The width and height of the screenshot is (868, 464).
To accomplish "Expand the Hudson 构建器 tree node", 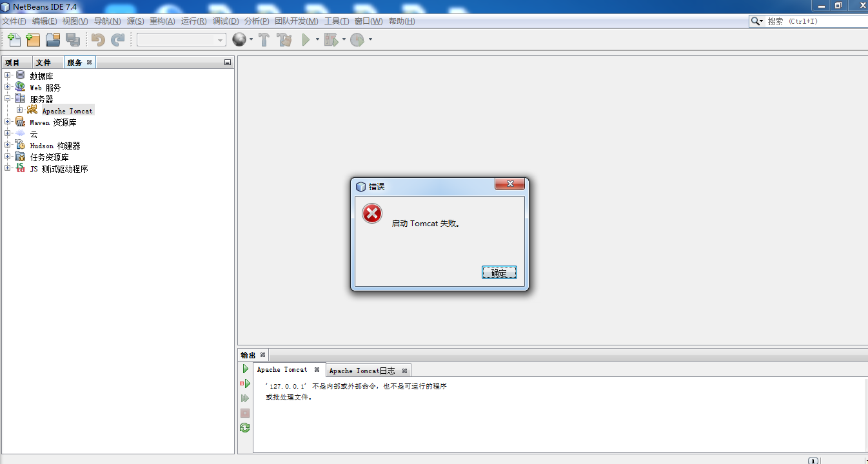I will pos(8,145).
